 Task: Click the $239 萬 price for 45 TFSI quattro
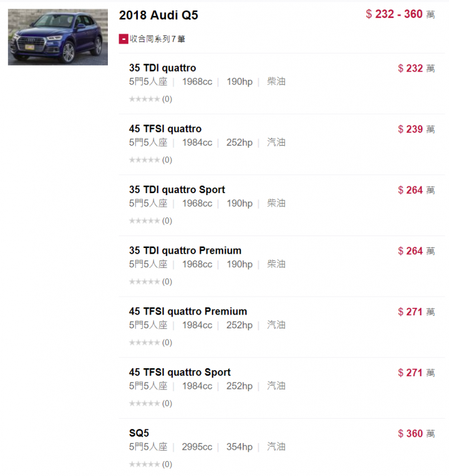tap(417, 130)
